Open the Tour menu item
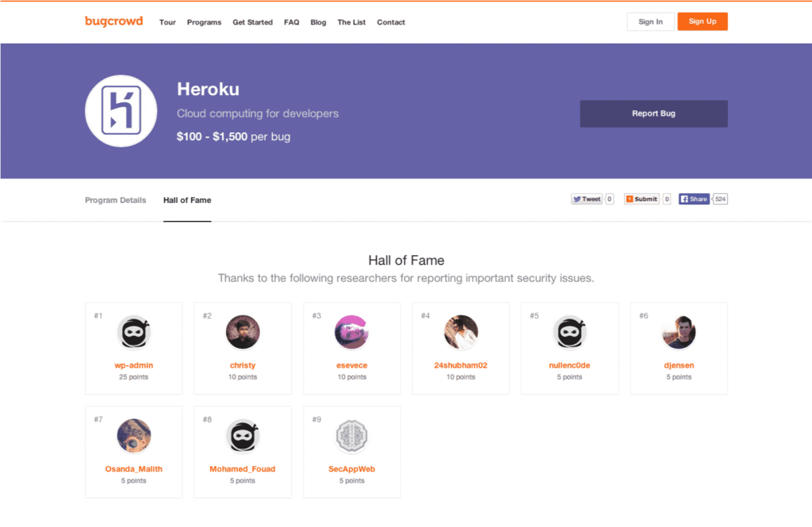 [167, 22]
